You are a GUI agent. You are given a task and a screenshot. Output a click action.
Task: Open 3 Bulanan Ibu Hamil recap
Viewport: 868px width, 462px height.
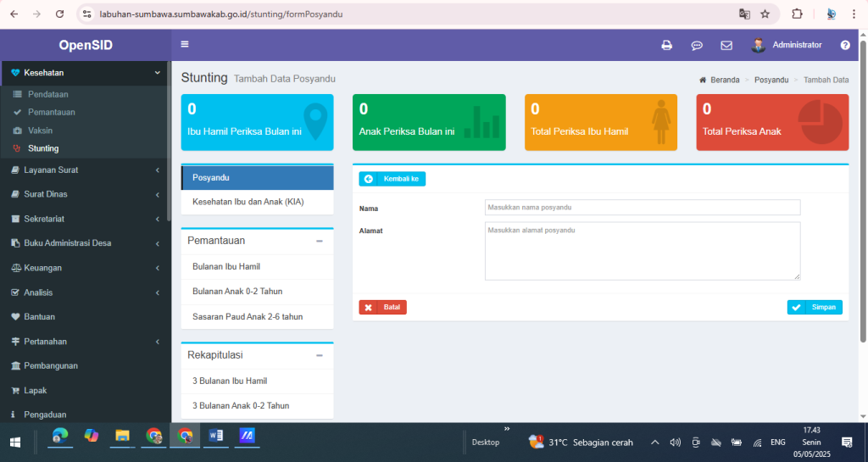pyautogui.click(x=258, y=381)
